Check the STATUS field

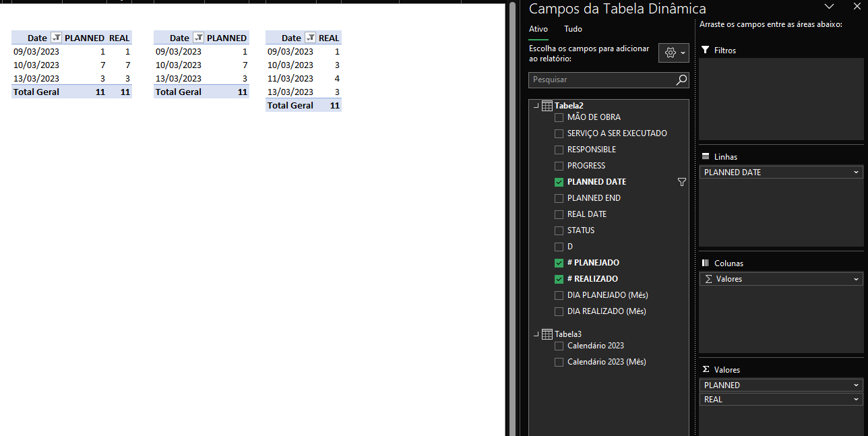pyautogui.click(x=559, y=230)
